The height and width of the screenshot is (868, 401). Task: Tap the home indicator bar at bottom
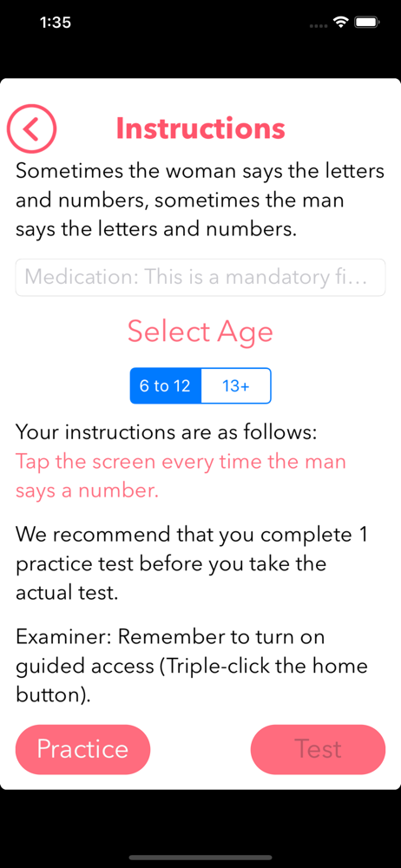pyautogui.click(x=200, y=858)
